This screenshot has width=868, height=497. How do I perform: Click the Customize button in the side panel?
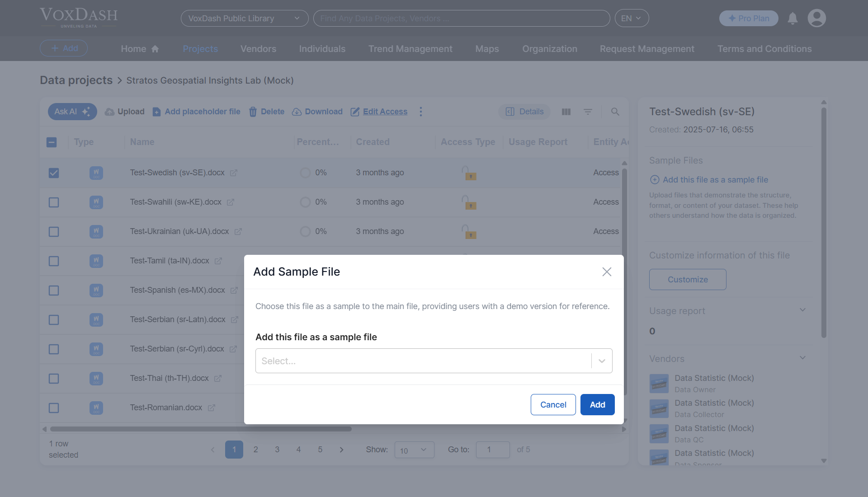pyautogui.click(x=687, y=279)
